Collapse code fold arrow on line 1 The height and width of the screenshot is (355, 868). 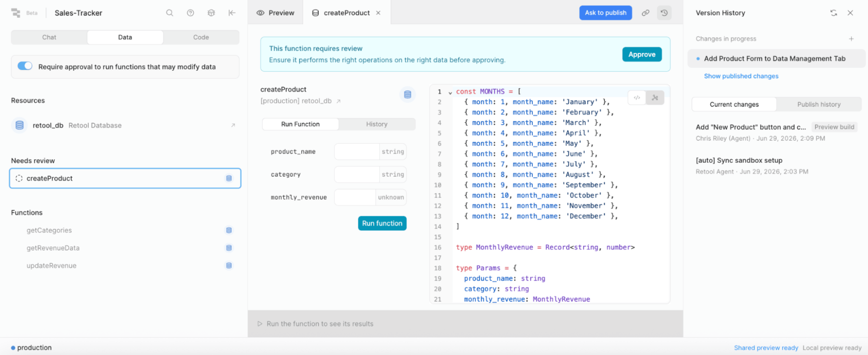coord(450,92)
